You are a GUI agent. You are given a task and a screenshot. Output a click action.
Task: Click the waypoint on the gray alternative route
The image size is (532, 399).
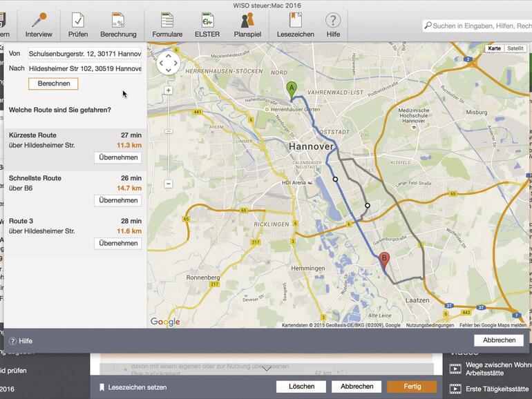click(x=368, y=206)
